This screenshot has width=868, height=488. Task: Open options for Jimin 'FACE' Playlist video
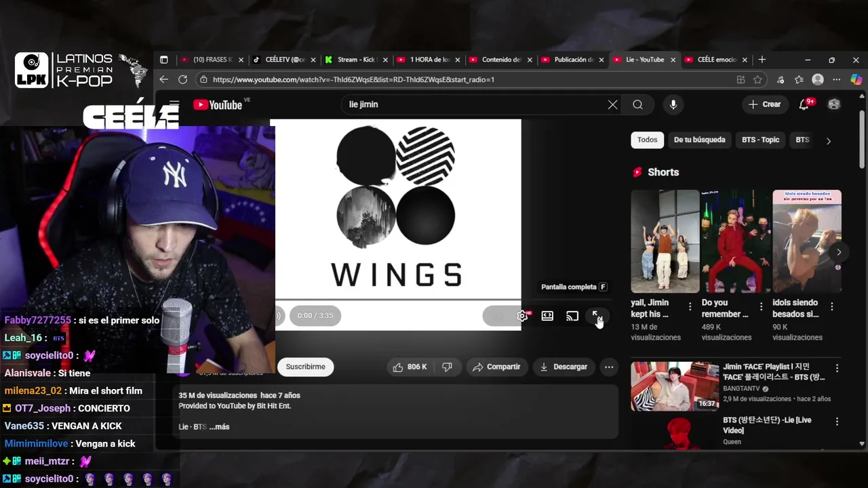(837, 369)
